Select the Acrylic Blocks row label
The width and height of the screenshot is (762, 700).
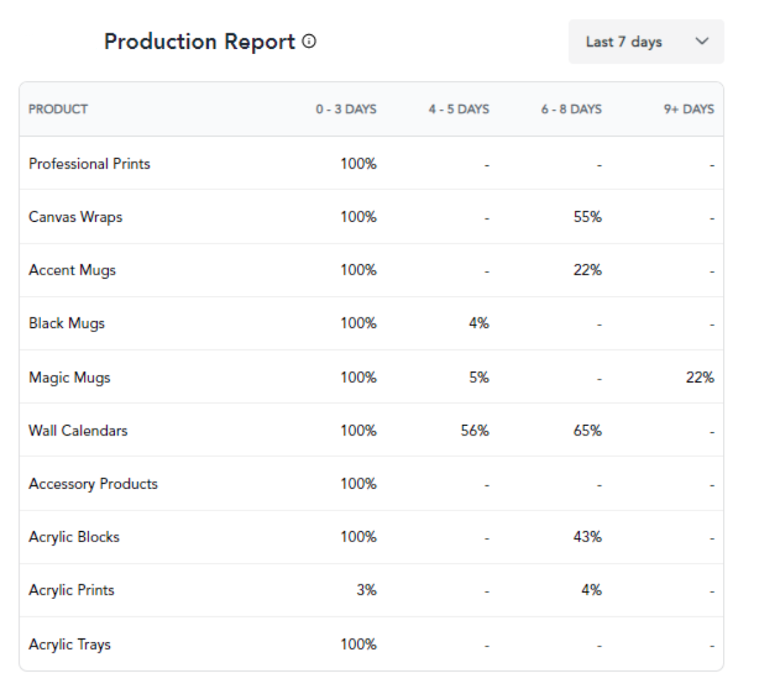(74, 537)
